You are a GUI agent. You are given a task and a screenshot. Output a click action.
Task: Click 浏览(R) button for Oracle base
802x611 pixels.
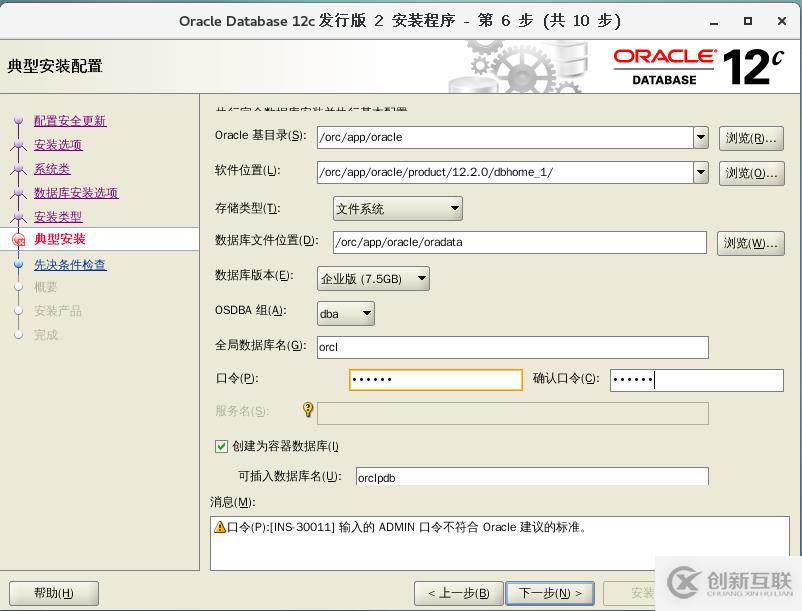coord(751,139)
